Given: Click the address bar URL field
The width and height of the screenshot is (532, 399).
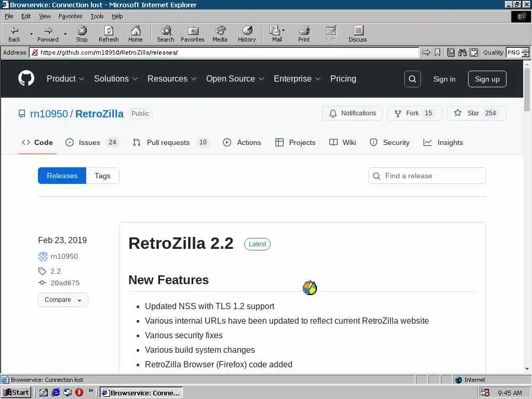Looking at the screenshot, I should (224, 52).
